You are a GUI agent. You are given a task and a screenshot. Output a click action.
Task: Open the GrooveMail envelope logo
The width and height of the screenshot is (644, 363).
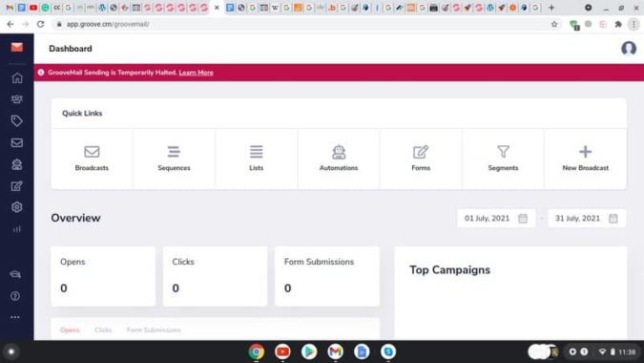coord(17,47)
